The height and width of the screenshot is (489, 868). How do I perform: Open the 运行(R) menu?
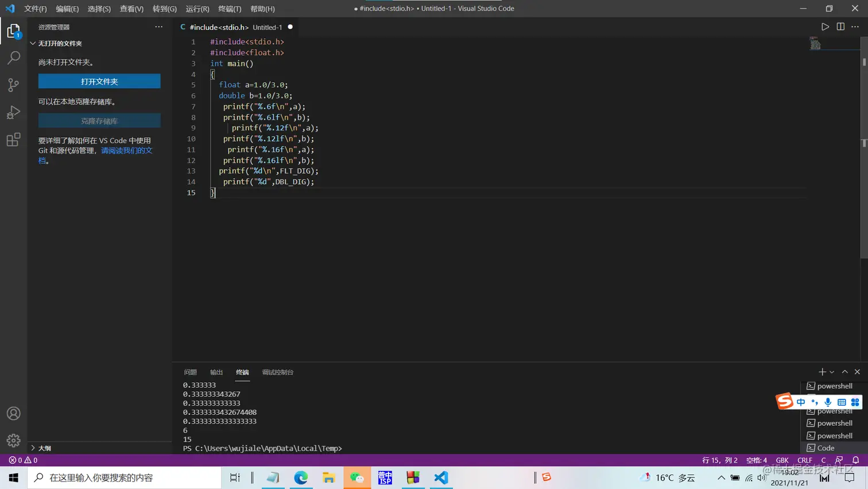click(197, 9)
